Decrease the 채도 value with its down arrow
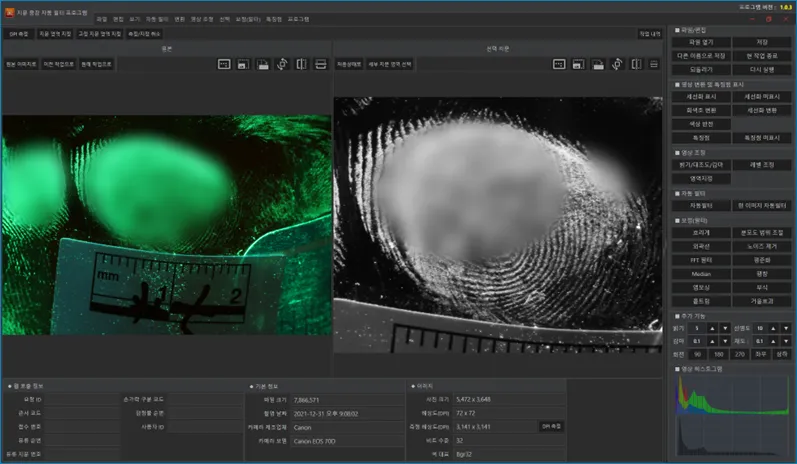This screenshot has height=464, width=797. [786, 341]
